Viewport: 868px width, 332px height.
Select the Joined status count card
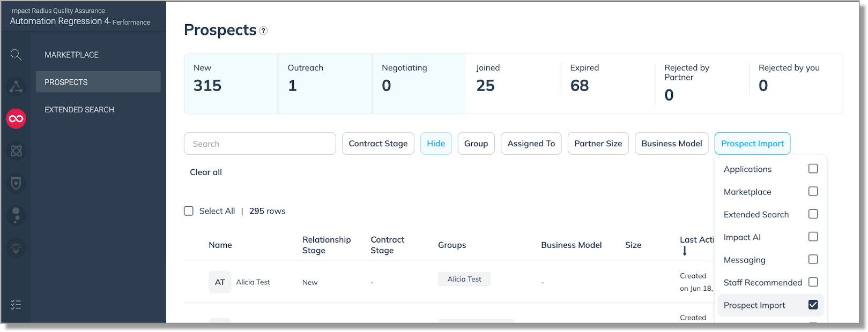[x=513, y=83]
